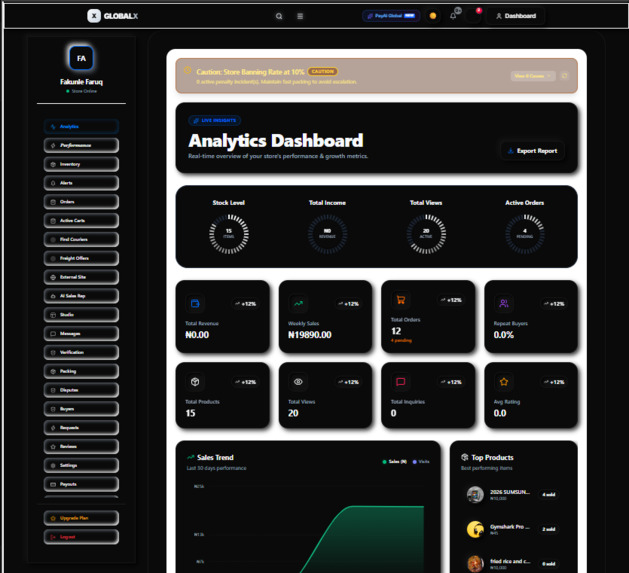Image resolution: width=629 pixels, height=573 pixels.
Task: Click the Total Views circular gauge
Action: click(x=426, y=234)
